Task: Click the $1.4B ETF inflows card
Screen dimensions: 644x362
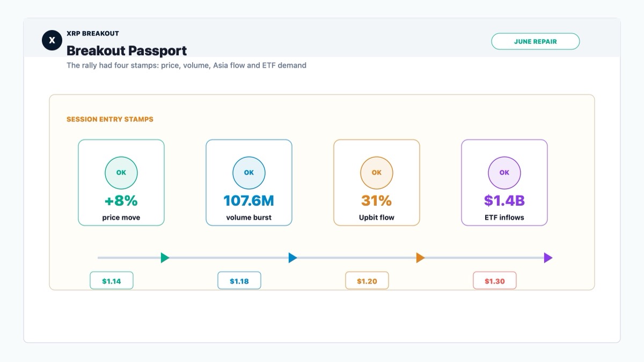Action: [504, 182]
